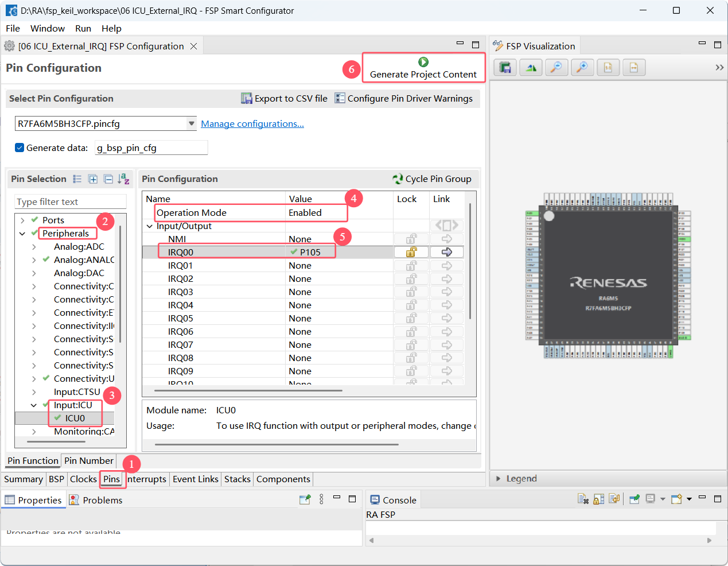Screen dimensions: 728x566
Task: Zoom out in FSP Visualization
Action: [x=556, y=68]
